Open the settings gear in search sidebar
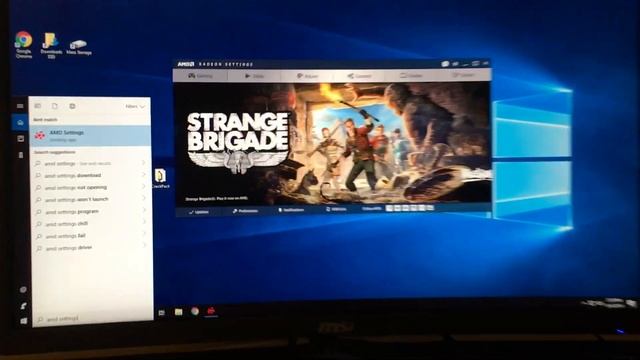 pos(23,289)
